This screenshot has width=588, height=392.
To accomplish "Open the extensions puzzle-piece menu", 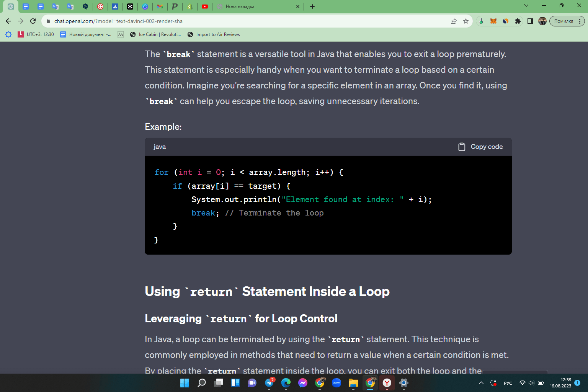I will click(518, 21).
